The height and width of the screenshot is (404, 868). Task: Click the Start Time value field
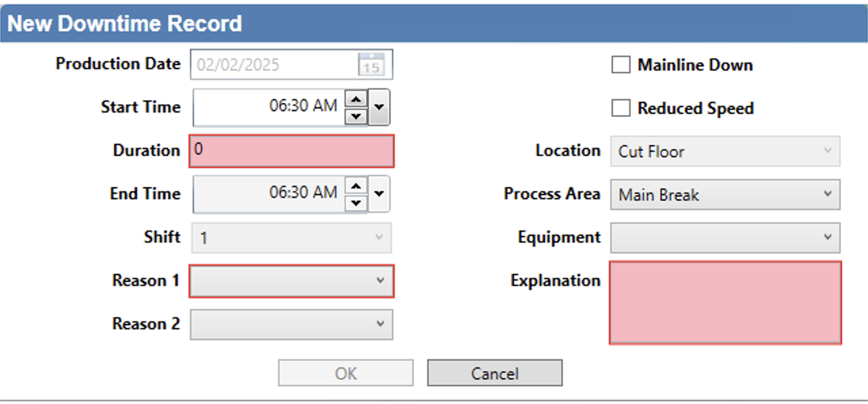pyautogui.click(x=268, y=108)
